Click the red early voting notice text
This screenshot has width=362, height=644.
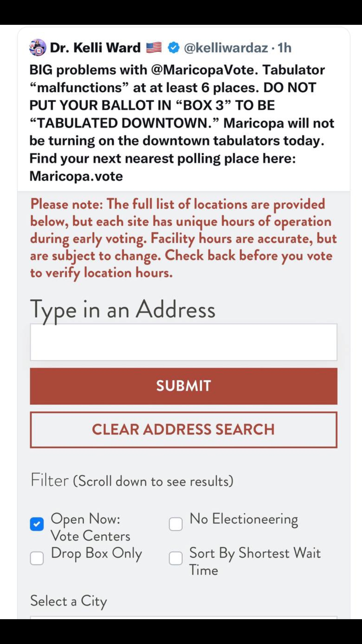tap(183, 238)
